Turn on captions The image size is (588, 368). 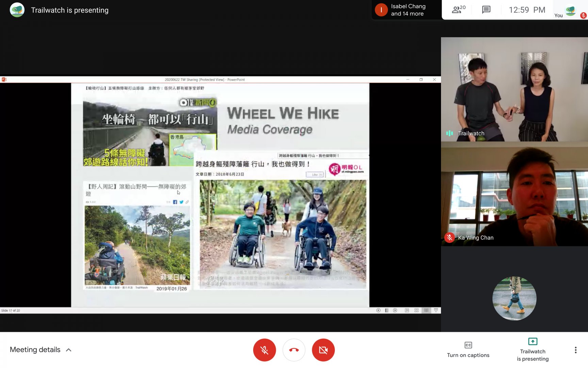(468, 350)
